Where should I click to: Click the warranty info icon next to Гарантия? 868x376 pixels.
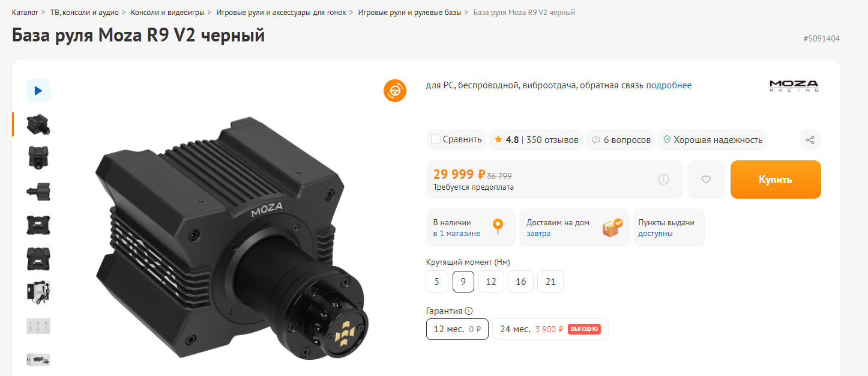pyautogui.click(x=469, y=311)
